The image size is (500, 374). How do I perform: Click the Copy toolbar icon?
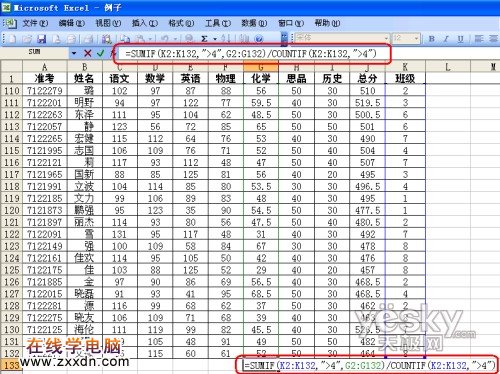(125, 39)
